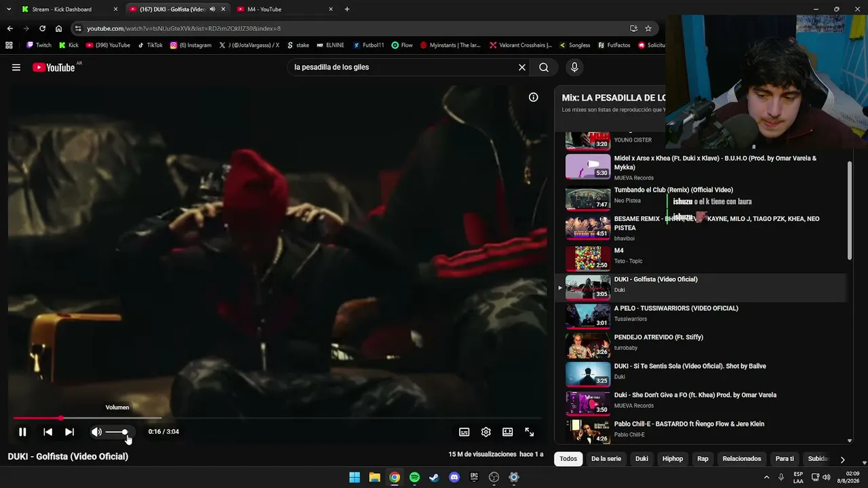Show hidden system tray icons
Image resolution: width=868 pixels, height=488 pixels.
point(766,477)
